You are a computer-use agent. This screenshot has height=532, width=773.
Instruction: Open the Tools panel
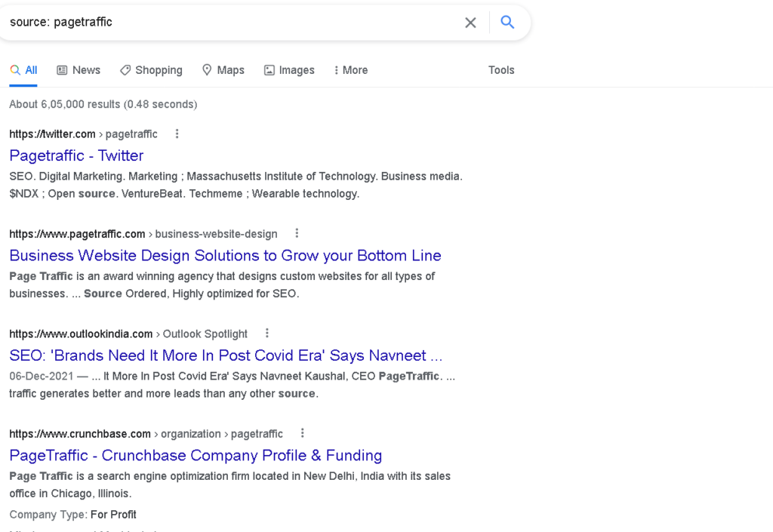[501, 69]
